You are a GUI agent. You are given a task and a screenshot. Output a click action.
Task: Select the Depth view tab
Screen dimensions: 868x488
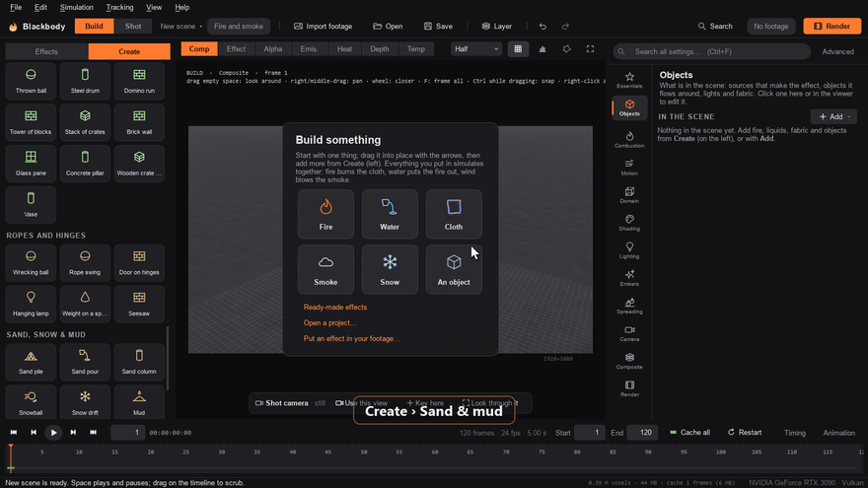point(379,48)
